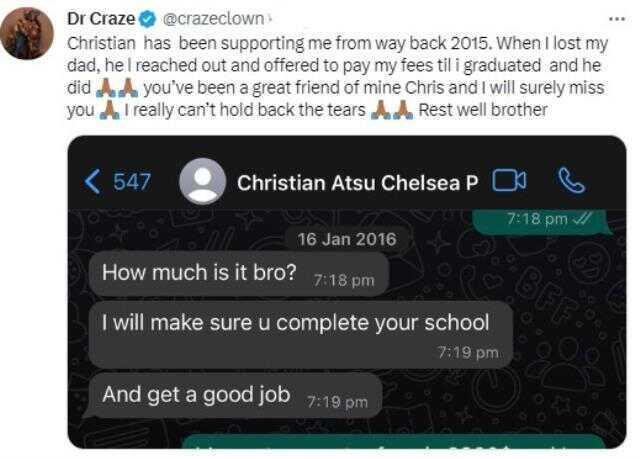The height and width of the screenshot is (459, 640).
Task: Open the @crazeclown handle link
Action: pos(213,18)
